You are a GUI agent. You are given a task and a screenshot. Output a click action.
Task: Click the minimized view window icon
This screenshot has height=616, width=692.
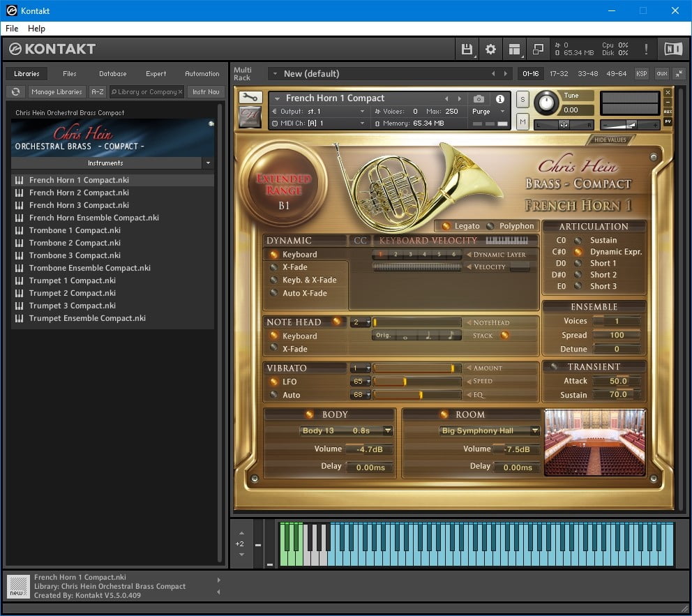pos(538,50)
